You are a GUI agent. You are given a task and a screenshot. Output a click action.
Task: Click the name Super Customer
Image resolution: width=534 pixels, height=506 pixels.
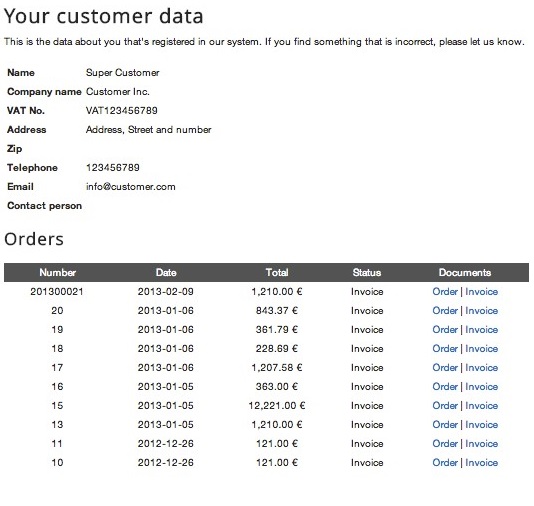pyautogui.click(x=123, y=73)
